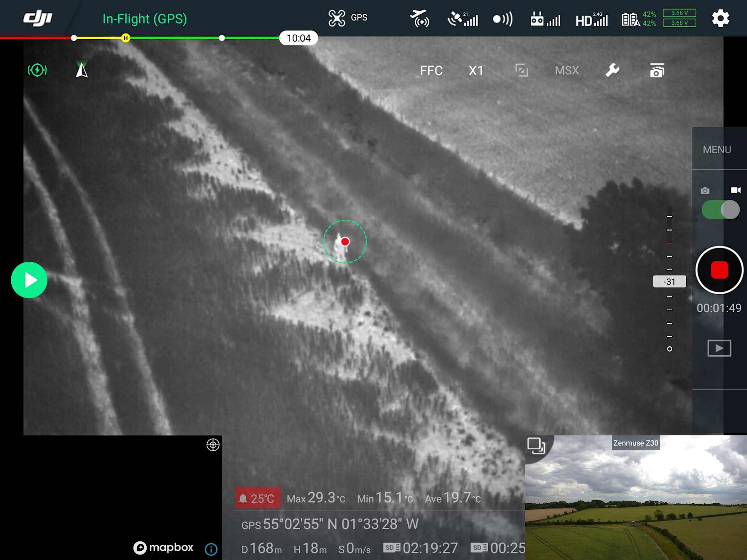The image size is (747, 560).
Task: Adjust the gimbal pitch slider at -31
Action: click(x=669, y=282)
